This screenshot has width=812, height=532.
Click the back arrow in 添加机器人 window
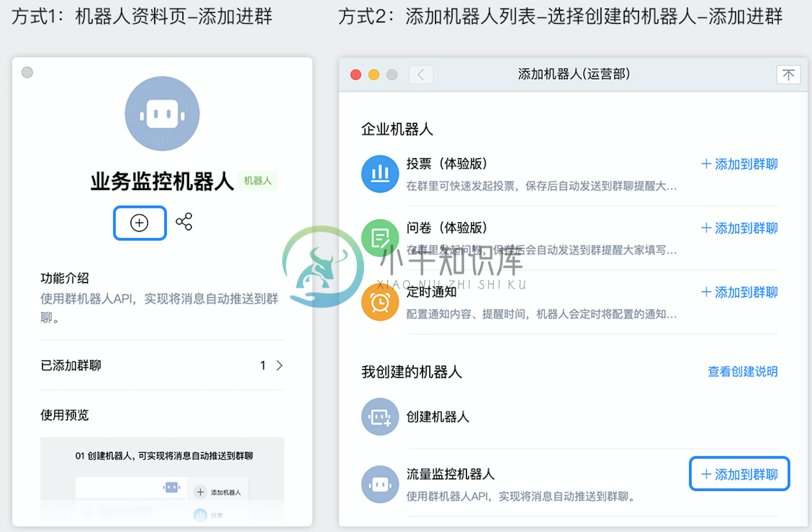[x=421, y=75]
